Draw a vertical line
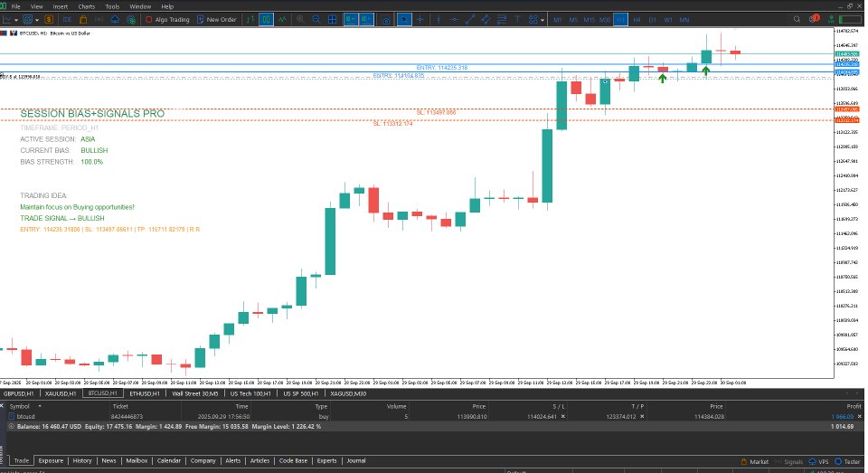This screenshot has width=868, height=473. [439, 19]
